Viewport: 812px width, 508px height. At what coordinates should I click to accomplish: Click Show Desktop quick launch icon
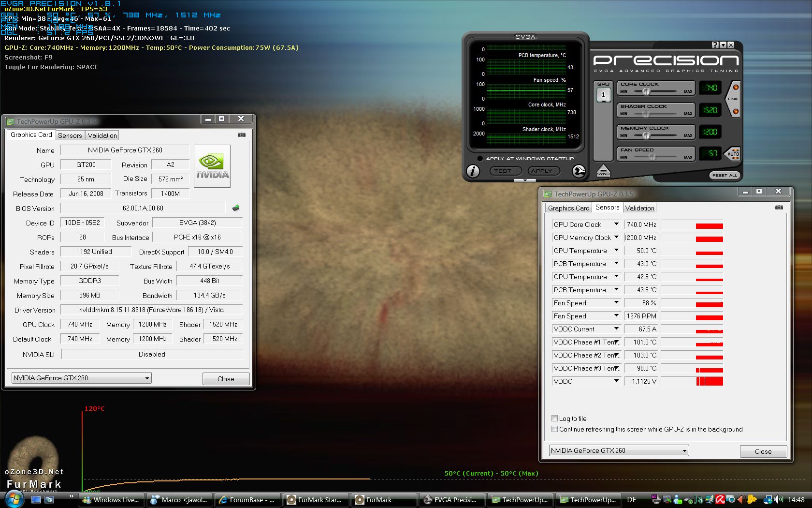pyautogui.click(x=36, y=500)
